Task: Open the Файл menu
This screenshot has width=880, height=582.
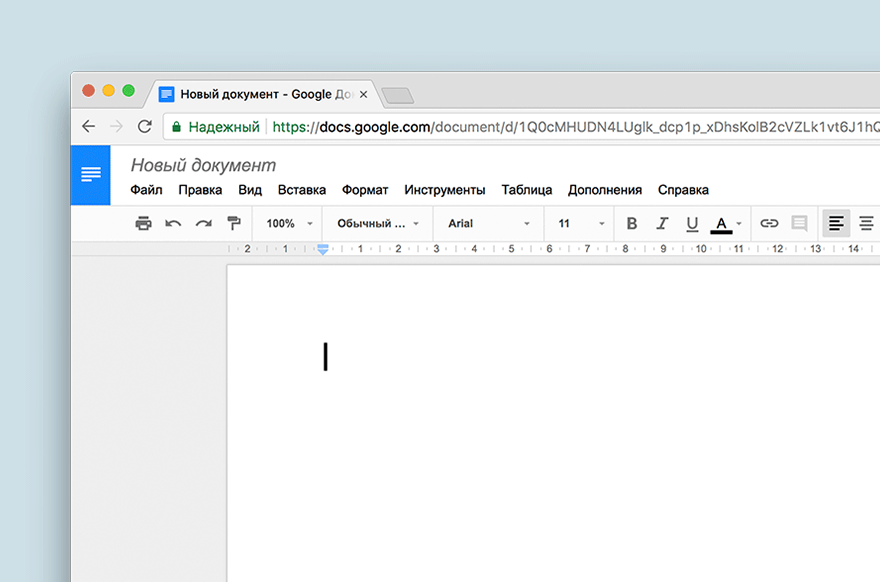Action: (146, 190)
